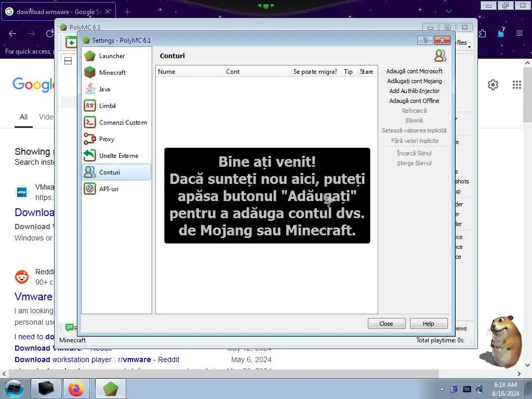Click the news chat icon in PolyMC

coord(70,327)
